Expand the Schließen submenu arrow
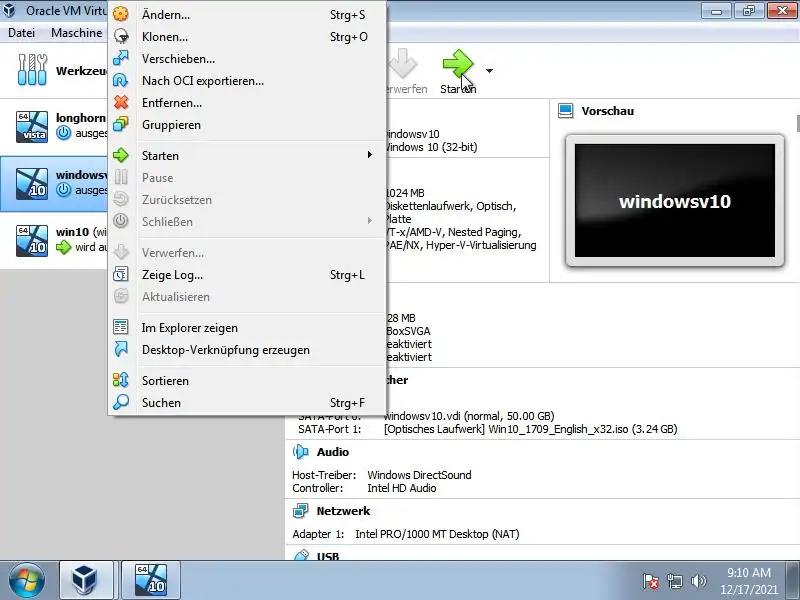Viewport: 800px width, 600px height. click(369, 220)
